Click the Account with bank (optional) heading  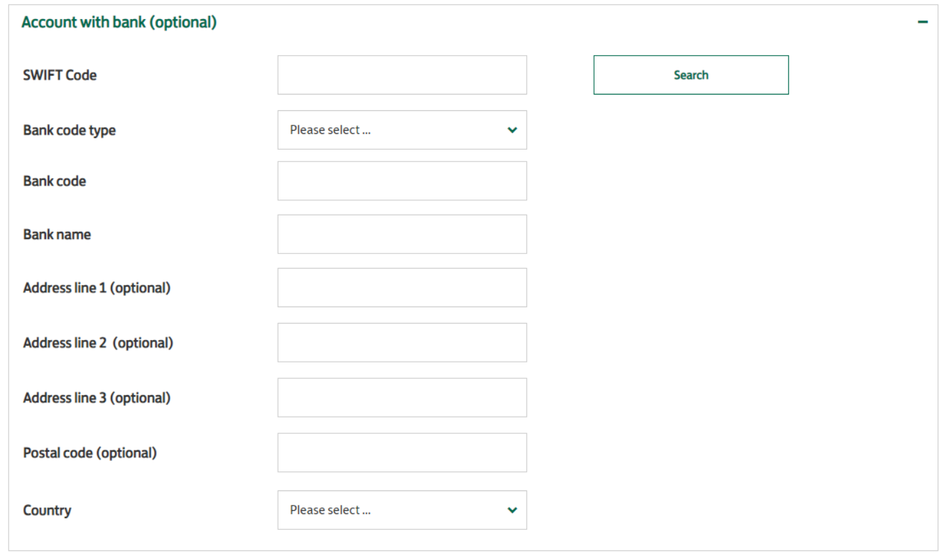pyautogui.click(x=119, y=22)
